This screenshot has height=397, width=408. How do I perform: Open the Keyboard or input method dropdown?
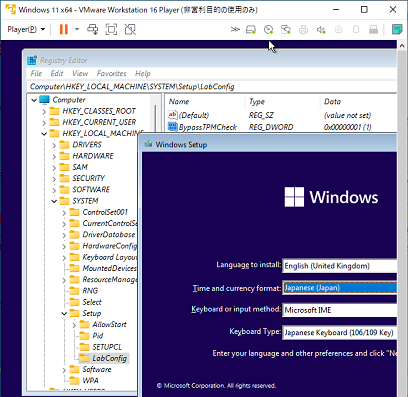[339, 310]
